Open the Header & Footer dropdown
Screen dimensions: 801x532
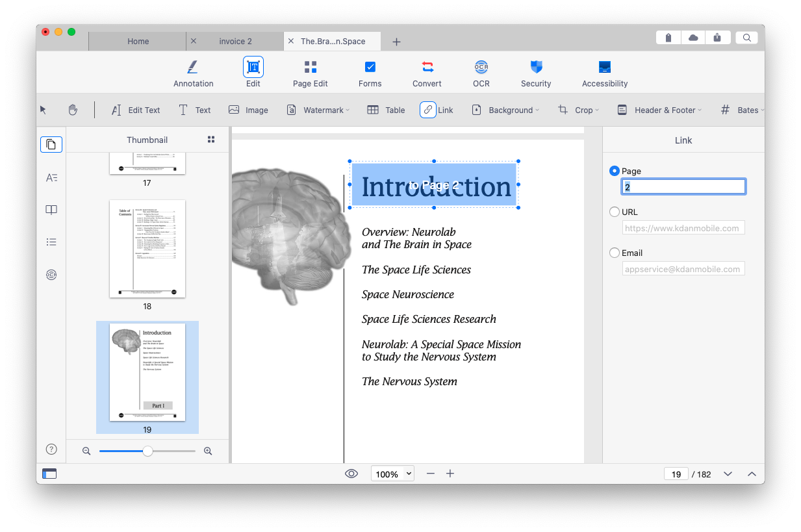(x=659, y=110)
